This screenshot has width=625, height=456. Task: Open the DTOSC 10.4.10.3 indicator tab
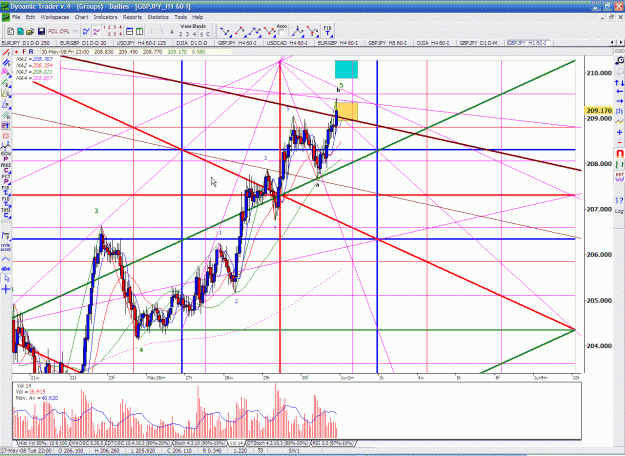coord(139,443)
